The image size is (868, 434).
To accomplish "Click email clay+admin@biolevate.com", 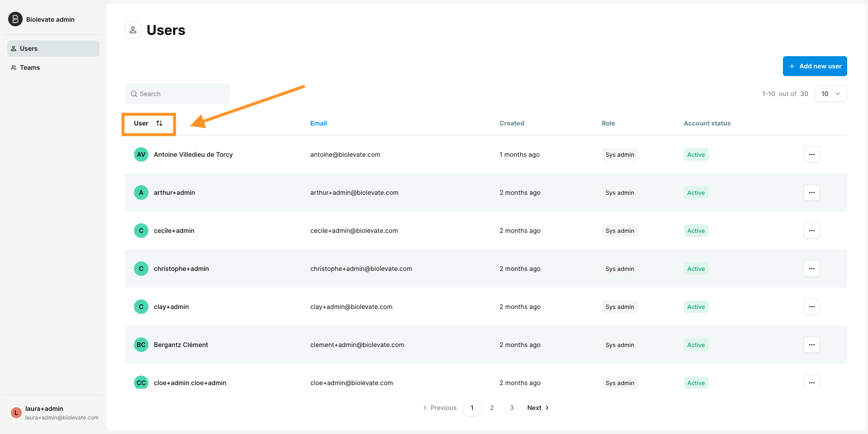I will [351, 307].
